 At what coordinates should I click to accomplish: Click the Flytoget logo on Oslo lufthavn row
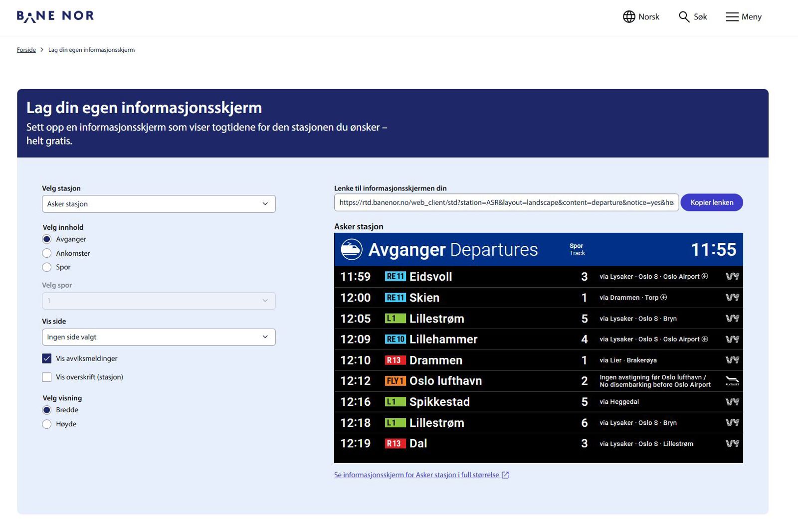tap(732, 381)
